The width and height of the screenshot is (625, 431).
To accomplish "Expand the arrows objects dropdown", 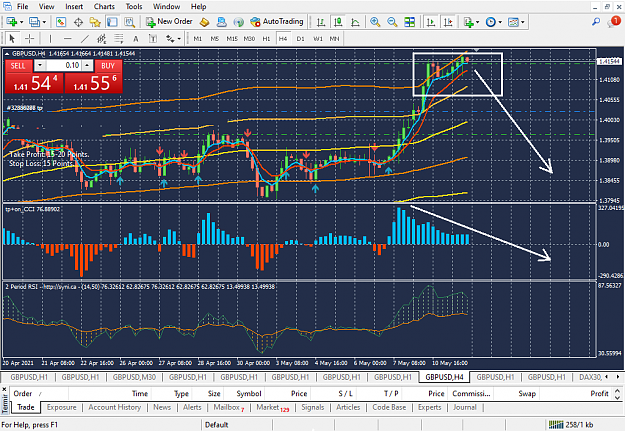I will point(179,39).
